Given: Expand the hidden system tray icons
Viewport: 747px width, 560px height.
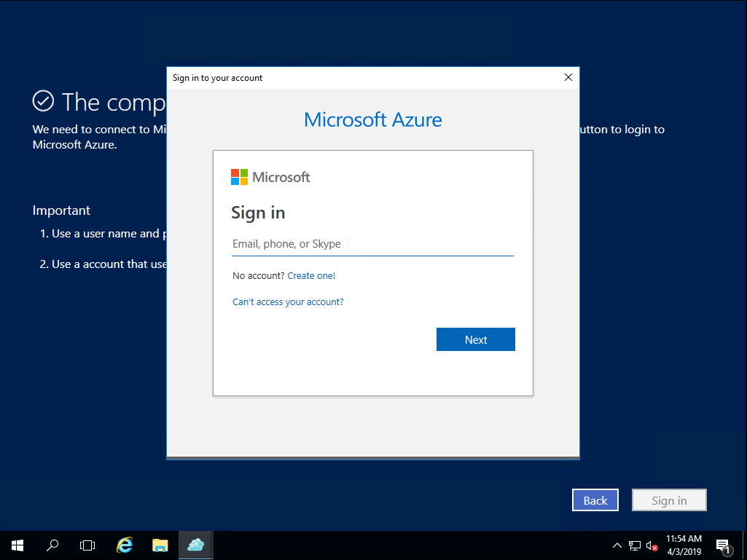Looking at the screenshot, I should [x=617, y=545].
